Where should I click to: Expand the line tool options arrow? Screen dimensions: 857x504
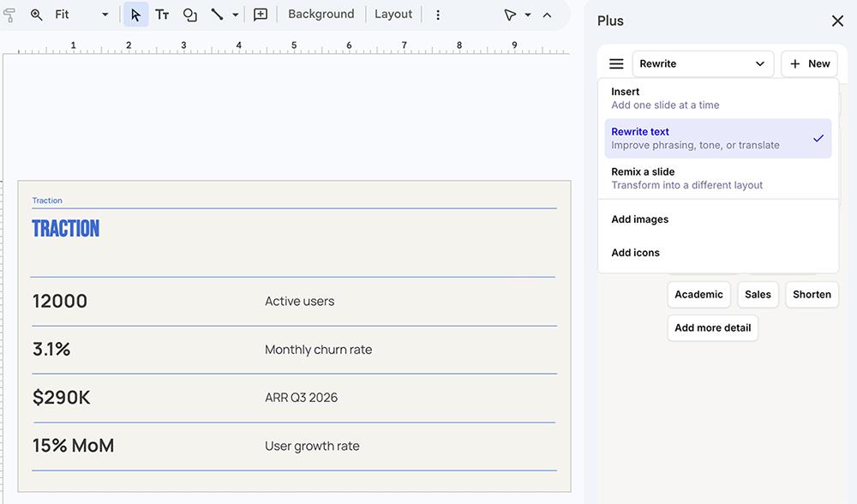[235, 15]
